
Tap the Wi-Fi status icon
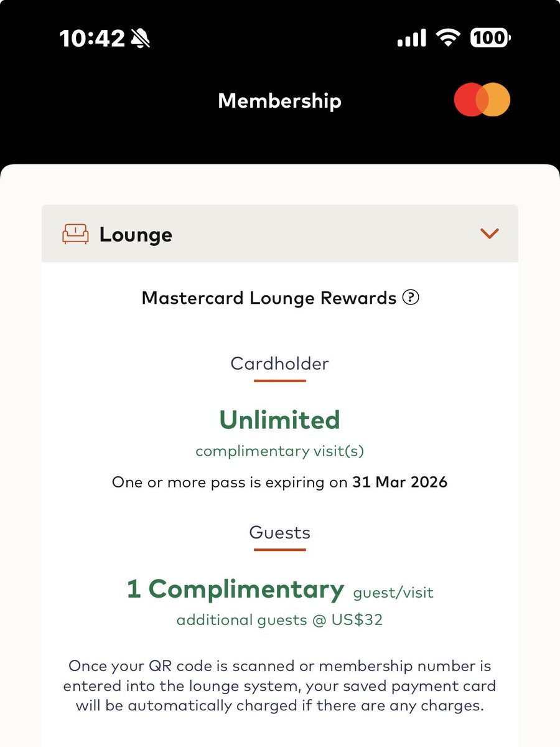click(447, 39)
